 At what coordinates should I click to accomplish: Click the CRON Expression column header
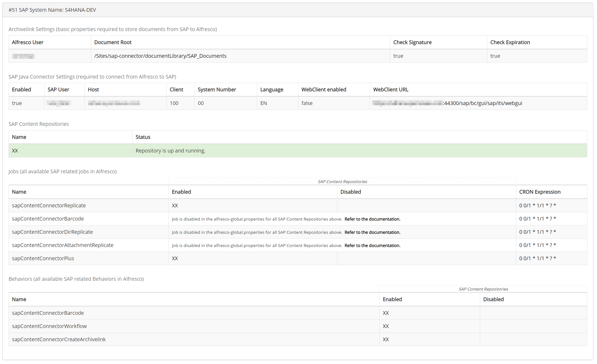540,192
